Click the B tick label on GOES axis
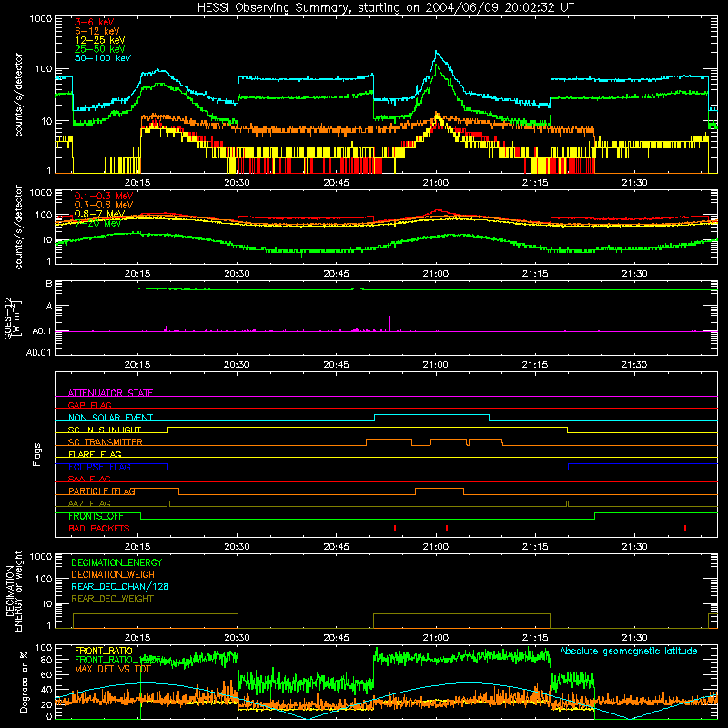The image size is (728, 728). point(49,284)
